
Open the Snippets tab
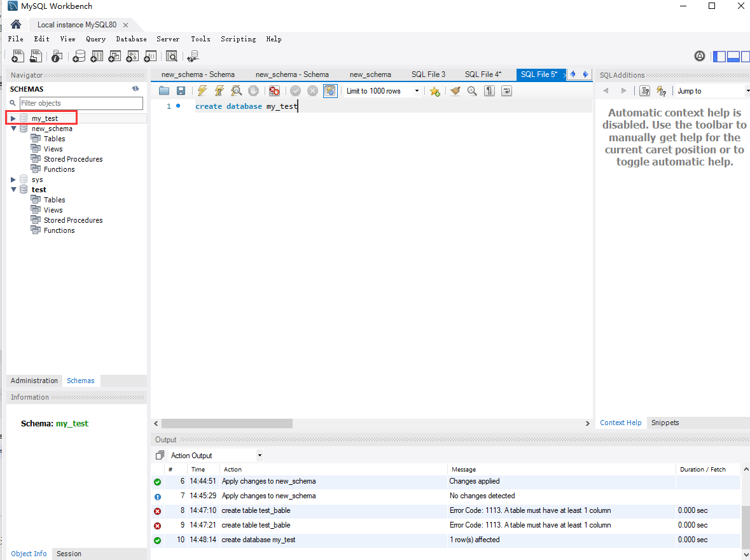pyautogui.click(x=665, y=423)
